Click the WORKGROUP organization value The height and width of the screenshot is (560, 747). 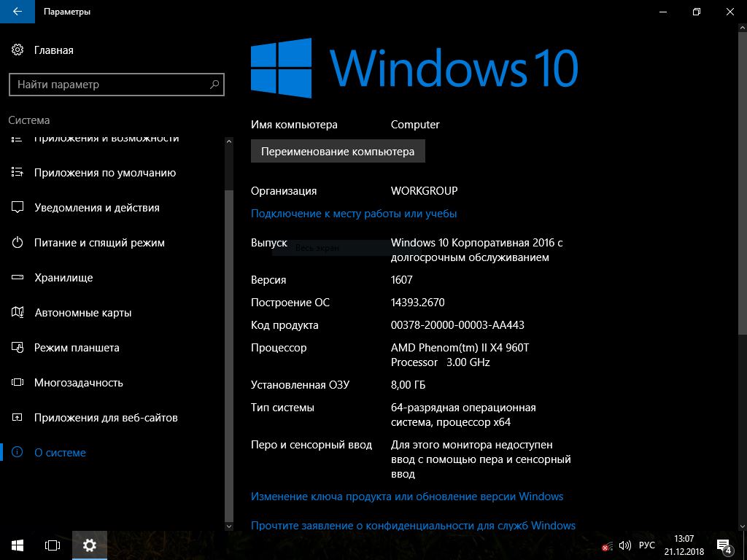[424, 190]
